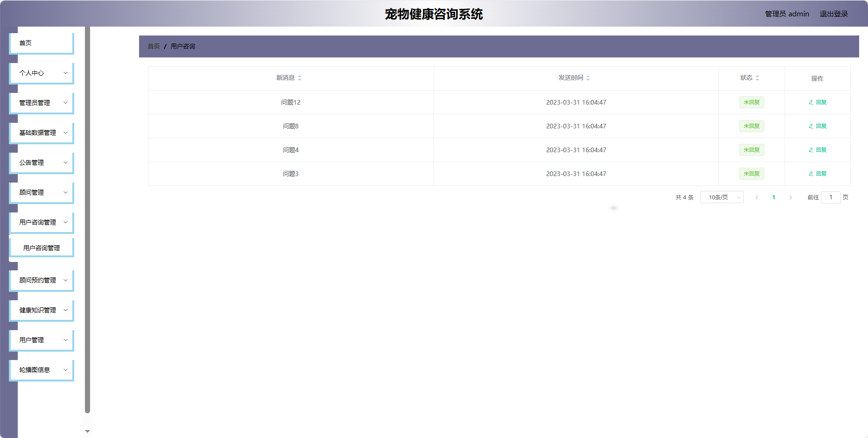Click the 未回复 tag in 问题12 row

coord(752,102)
